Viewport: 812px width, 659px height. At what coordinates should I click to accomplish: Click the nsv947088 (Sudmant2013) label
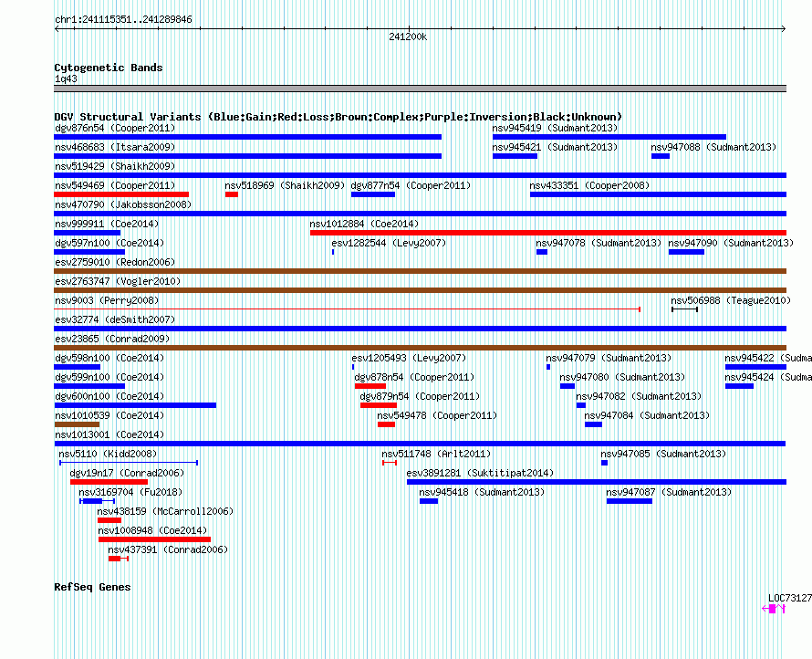pos(713,147)
